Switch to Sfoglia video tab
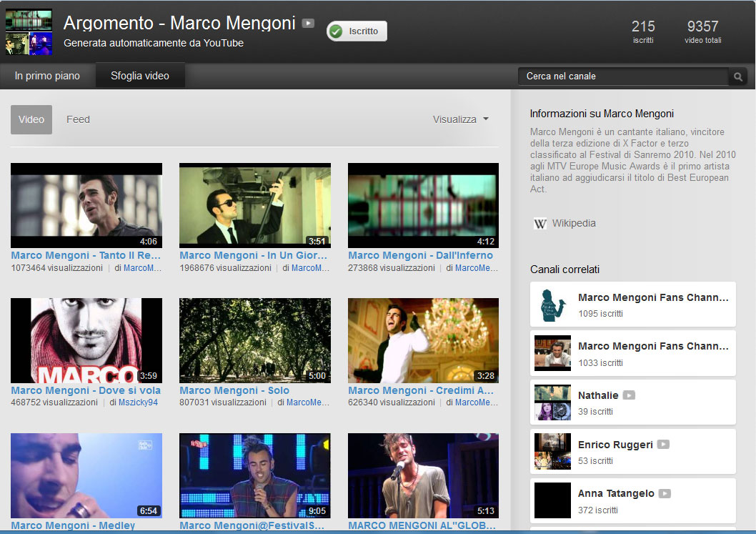Image resolution: width=756 pixels, height=534 pixels. [x=140, y=76]
